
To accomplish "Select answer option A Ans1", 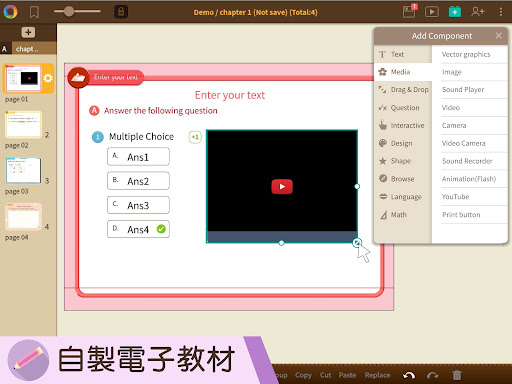I will tap(138, 157).
